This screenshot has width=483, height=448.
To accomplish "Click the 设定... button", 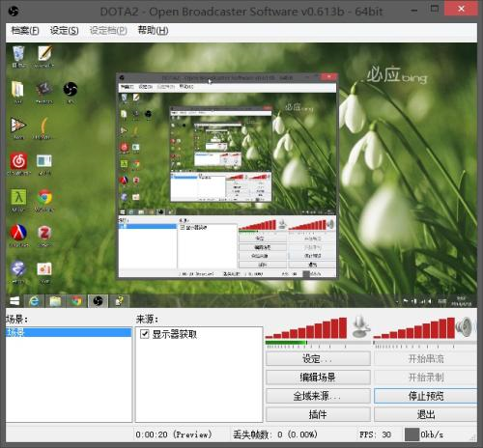I will point(318,358).
